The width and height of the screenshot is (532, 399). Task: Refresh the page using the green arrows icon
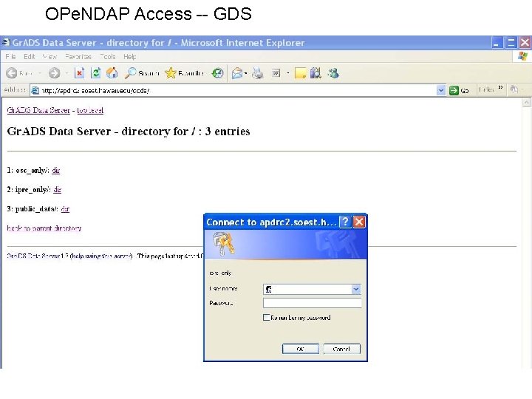pos(96,72)
